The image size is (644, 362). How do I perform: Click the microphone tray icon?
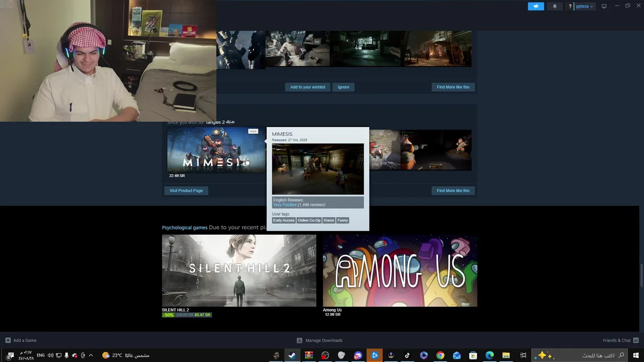click(x=66, y=355)
